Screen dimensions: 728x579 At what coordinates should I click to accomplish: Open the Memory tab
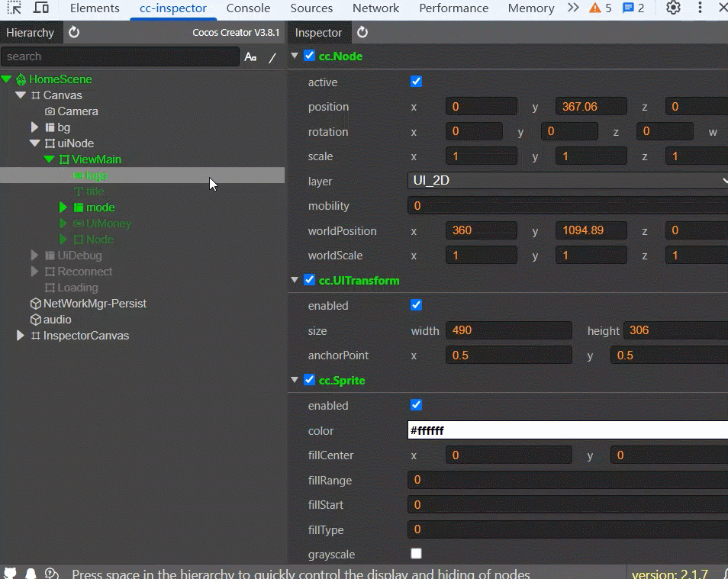coord(531,8)
